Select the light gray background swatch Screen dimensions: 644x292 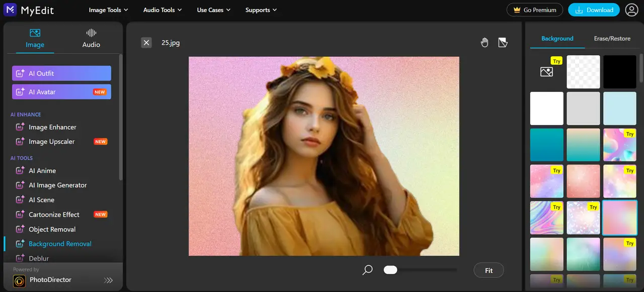583,108
